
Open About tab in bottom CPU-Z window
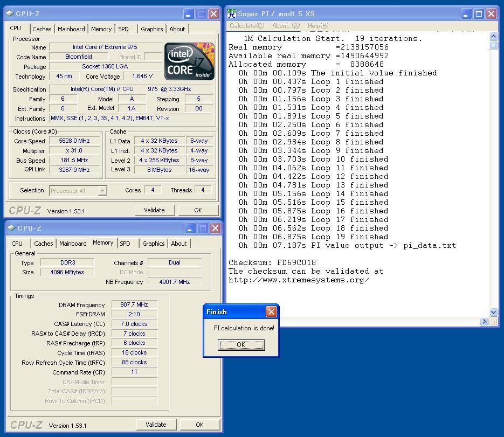179,244
